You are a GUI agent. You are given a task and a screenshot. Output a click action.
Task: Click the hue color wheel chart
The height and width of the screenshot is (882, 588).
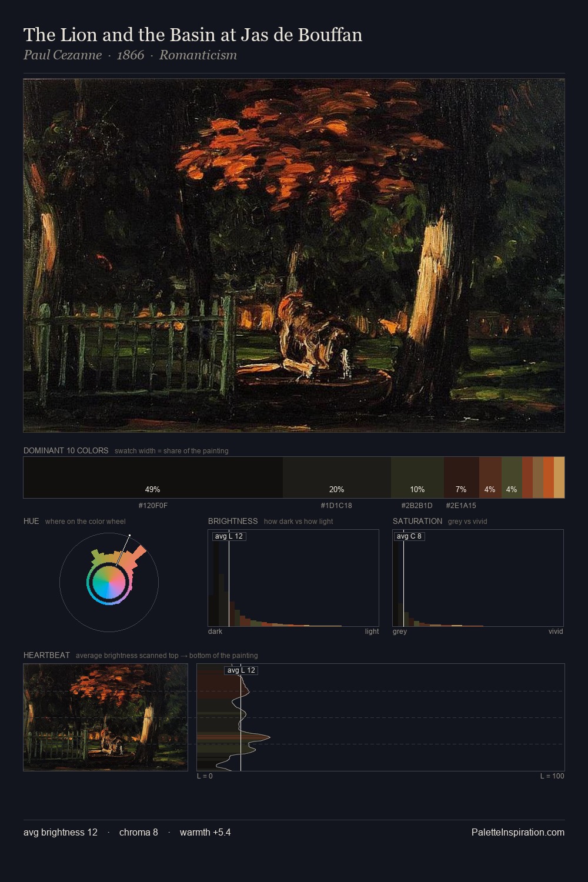(109, 582)
